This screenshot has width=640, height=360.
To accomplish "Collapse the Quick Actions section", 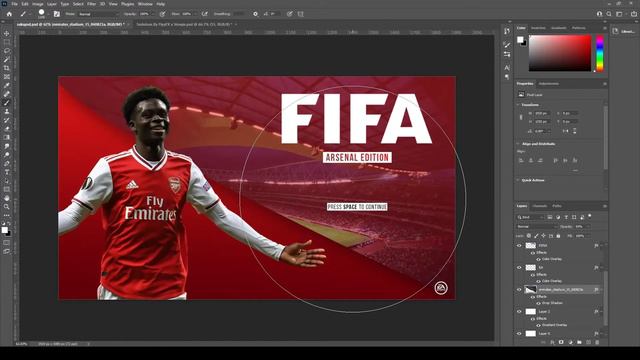I will click(x=518, y=180).
